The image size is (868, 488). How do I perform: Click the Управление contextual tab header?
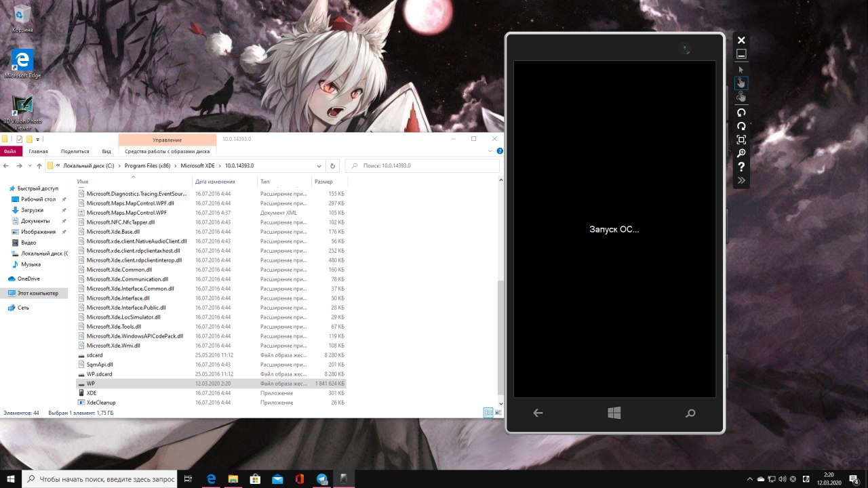(167, 140)
